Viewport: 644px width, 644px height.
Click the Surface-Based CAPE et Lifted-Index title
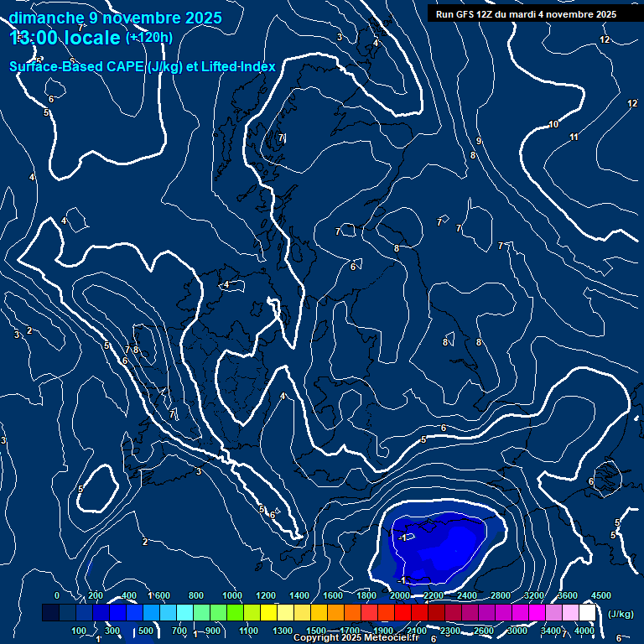(143, 66)
